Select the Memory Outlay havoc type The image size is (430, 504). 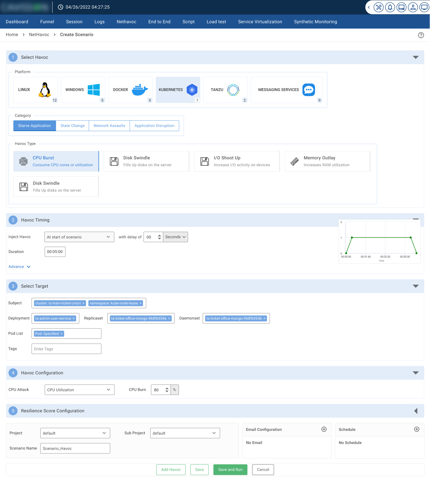pyautogui.click(x=327, y=161)
